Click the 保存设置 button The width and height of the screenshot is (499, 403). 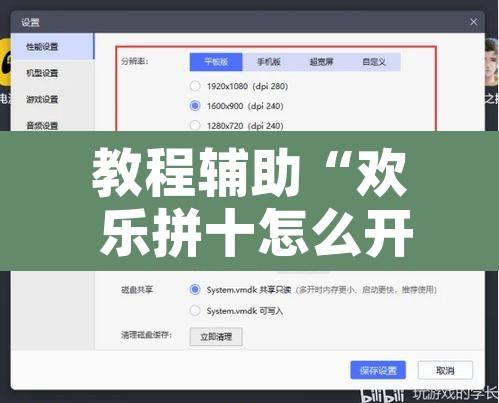(x=378, y=370)
